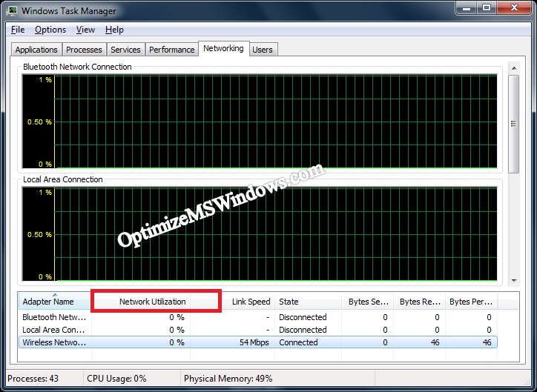This screenshot has width=537, height=392.
Task: Click the Task Manager title bar icon
Action: (12, 10)
